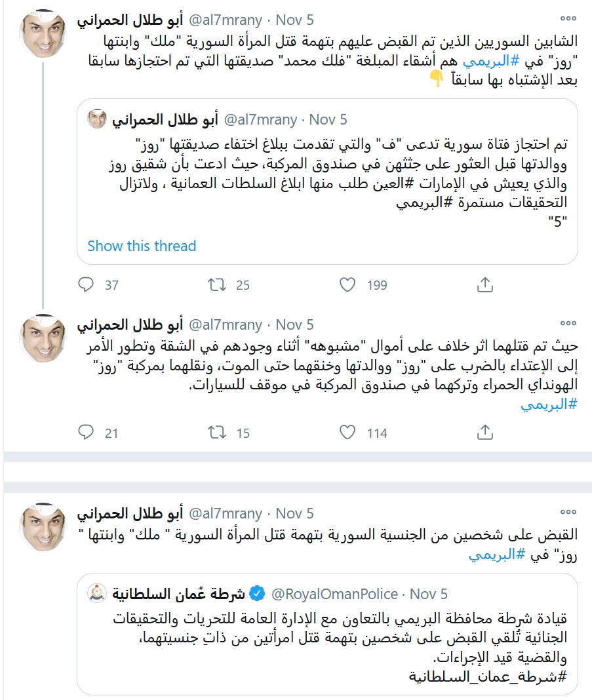Screen dimensions: 592x700
Task: Click the Royal Oman Police avatar in quoted tweet
Action: [98, 594]
